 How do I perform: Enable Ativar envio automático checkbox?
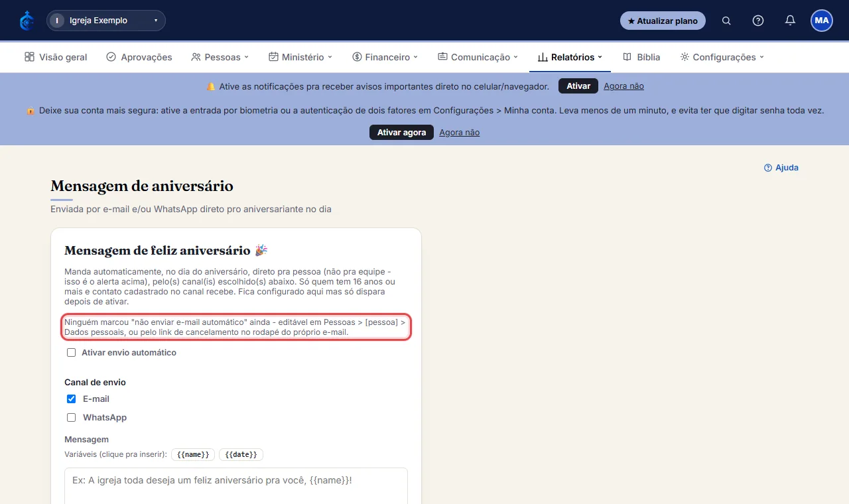click(71, 353)
